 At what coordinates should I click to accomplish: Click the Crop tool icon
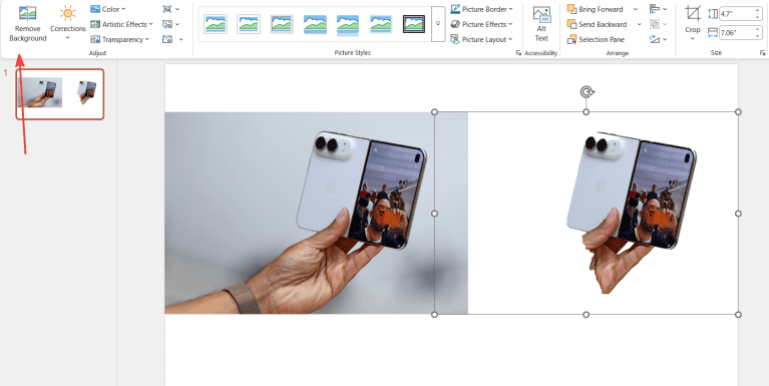693,13
